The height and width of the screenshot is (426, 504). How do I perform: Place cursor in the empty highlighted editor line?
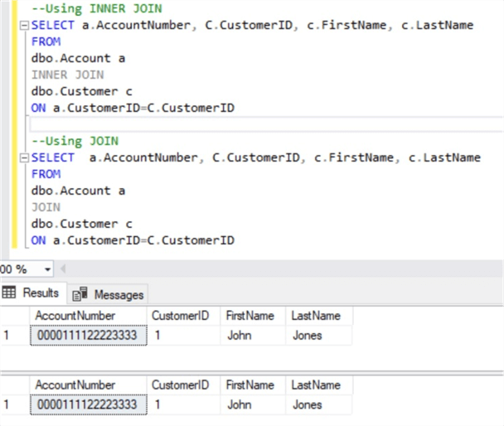click(266, 124)
